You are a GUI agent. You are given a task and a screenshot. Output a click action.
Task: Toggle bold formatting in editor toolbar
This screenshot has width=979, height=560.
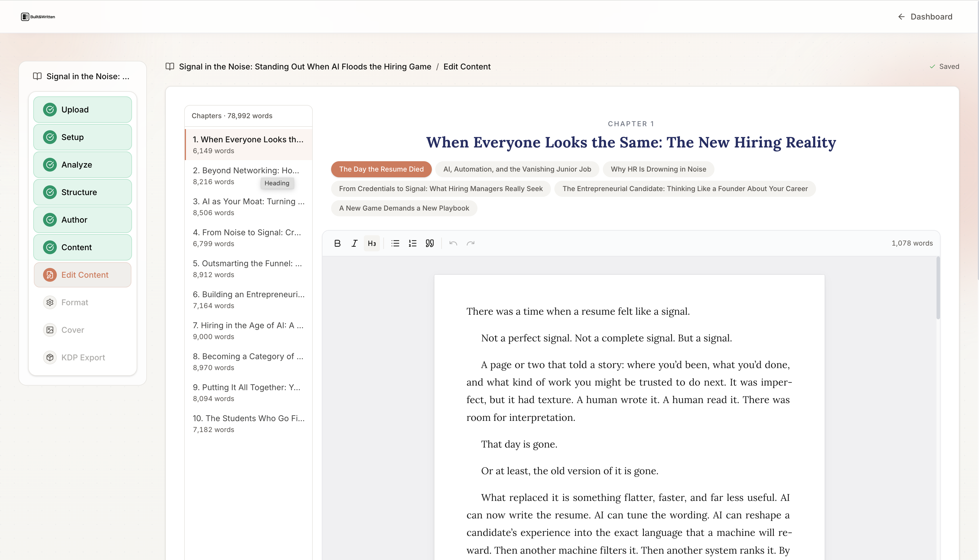point(337,243)
